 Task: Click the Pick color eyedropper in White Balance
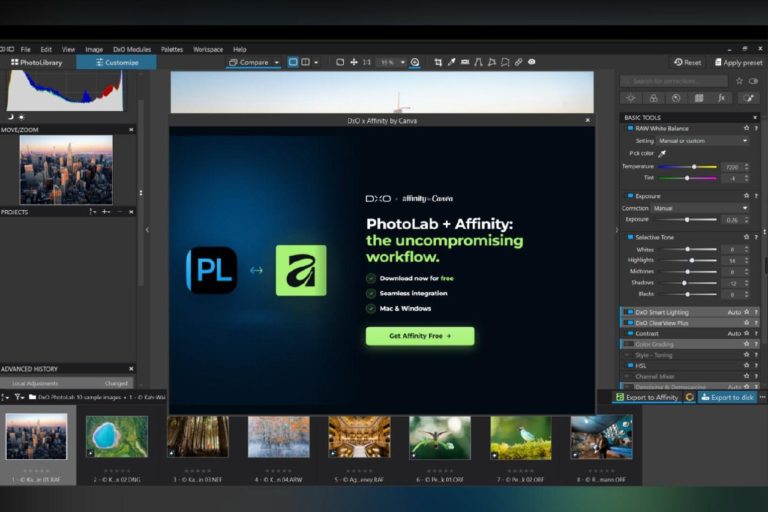point(662,154)
